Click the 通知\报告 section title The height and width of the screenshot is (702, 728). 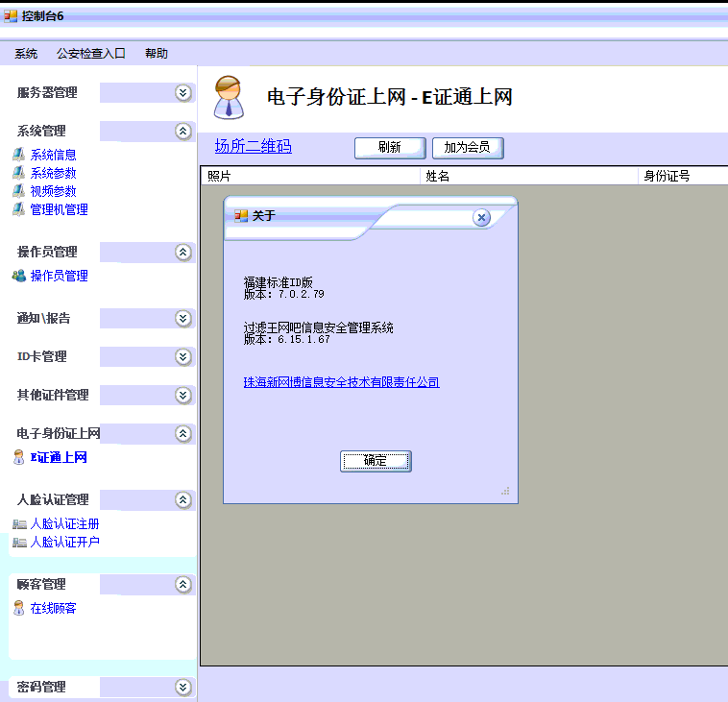tap(43, 319)
